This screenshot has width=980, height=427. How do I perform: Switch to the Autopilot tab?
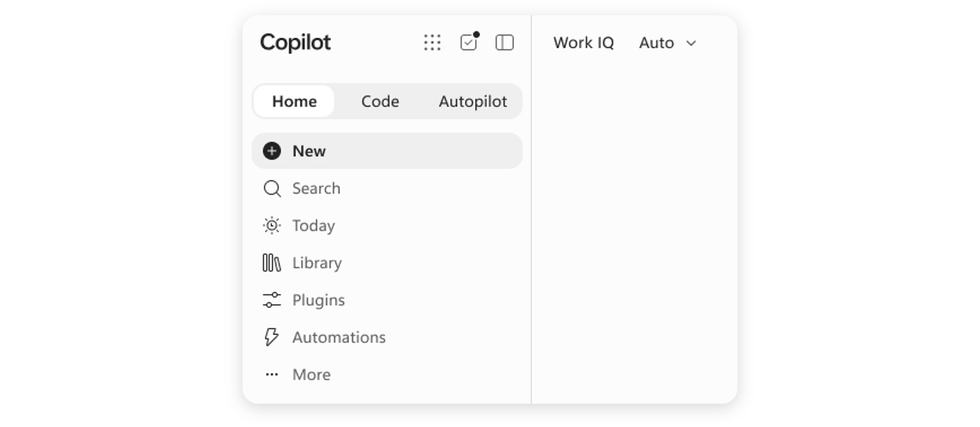(473, 101)
